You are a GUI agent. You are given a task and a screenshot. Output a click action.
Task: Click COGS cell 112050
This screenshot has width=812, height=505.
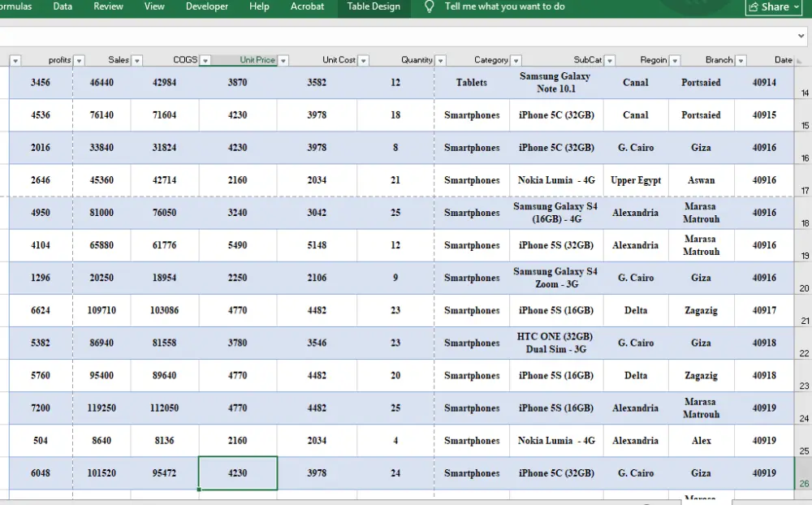[164, 408]
